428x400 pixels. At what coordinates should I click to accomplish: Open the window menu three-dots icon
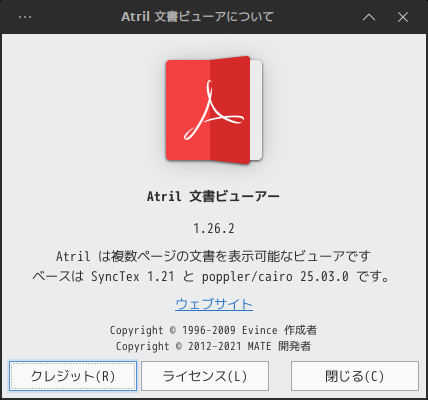[25, 17]
